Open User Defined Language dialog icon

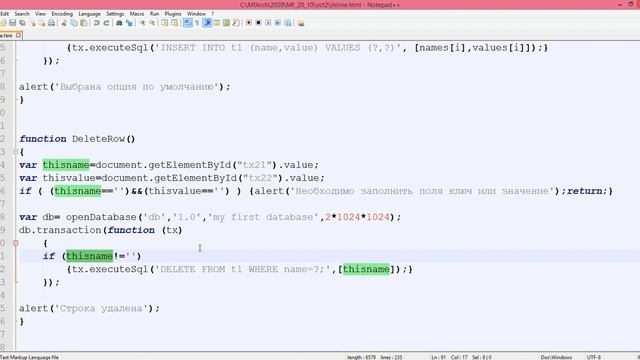tap(217, 23)
